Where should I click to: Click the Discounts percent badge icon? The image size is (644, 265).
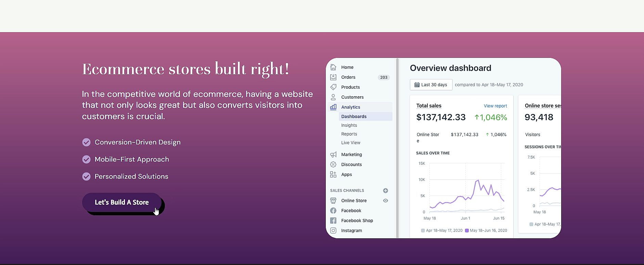click(x=333, y=165)
